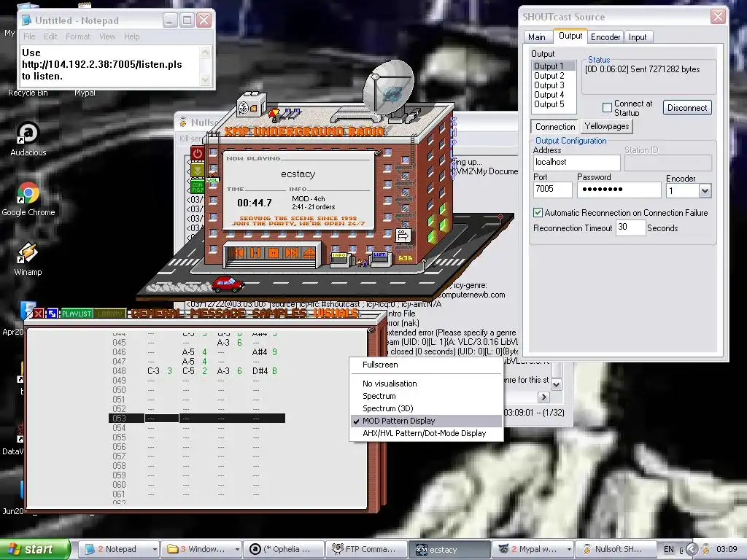Click the Password input field

click(619, 190)
